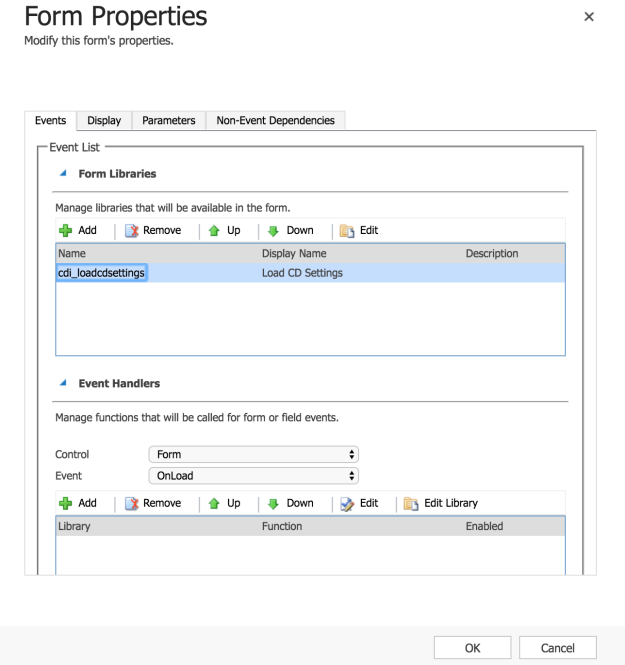This screenshot has height=665, width=625.
Task: Collapse the Event Handlers section
Action: click(65, 384)
